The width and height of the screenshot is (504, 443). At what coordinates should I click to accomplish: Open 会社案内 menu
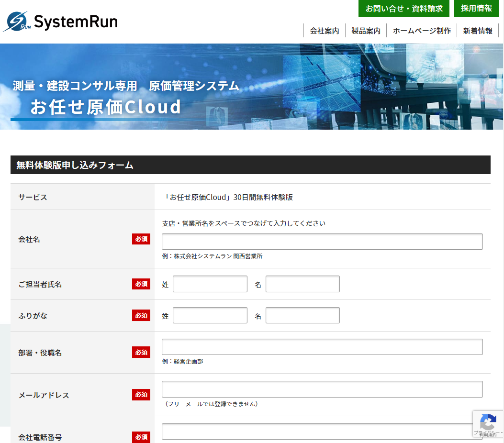click(325, 31)
